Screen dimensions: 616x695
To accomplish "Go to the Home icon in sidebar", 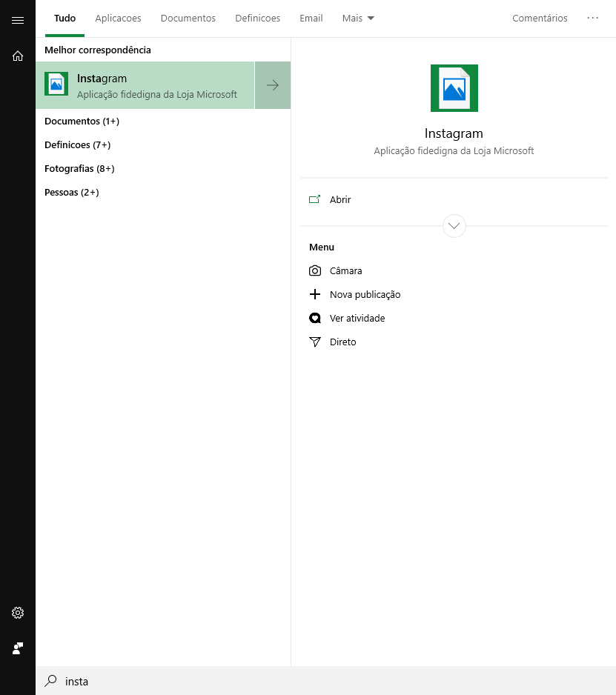I will 18,56.
